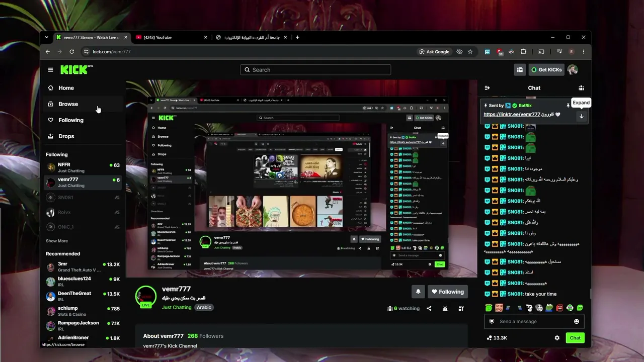Open the offline Roivx channel
Screen dimensions: 644x362
click(84, 212)
